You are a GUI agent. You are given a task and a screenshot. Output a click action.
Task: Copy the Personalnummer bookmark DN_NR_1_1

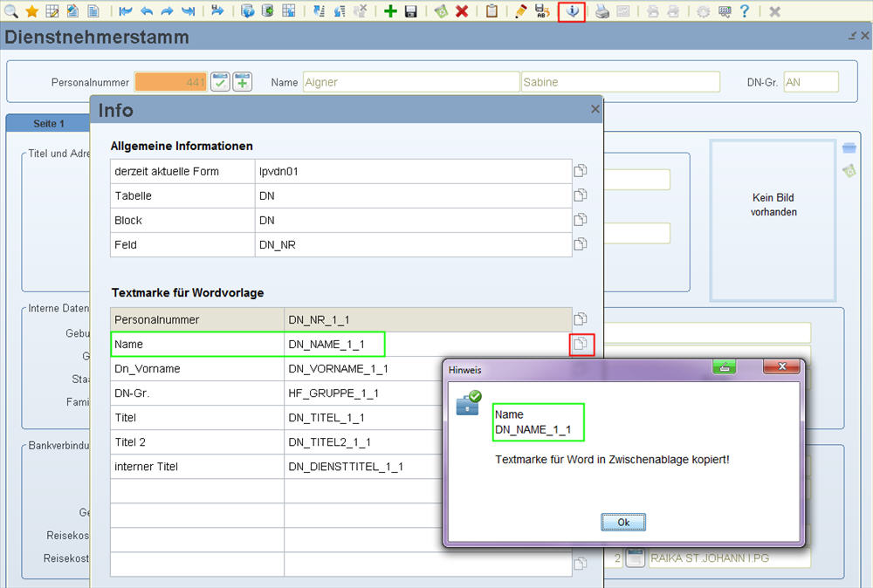(581, 319)
